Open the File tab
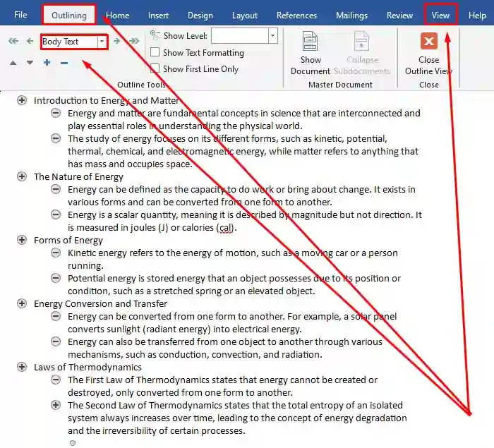Viewport: 494px width, 448px height. (20, 15)
